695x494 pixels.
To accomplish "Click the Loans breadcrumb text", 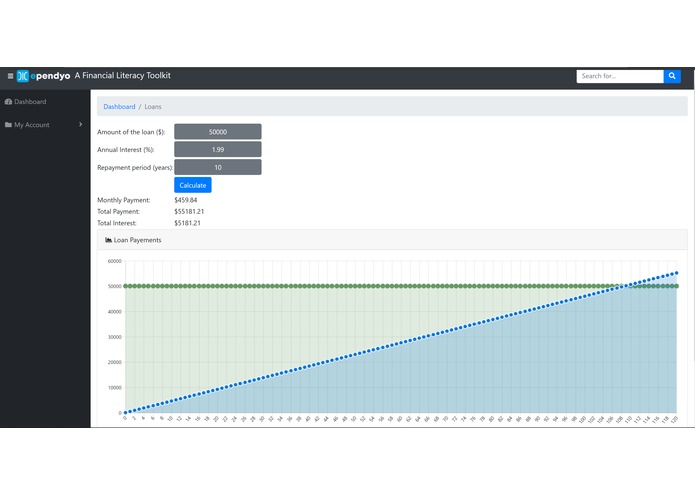I will 153,107.
